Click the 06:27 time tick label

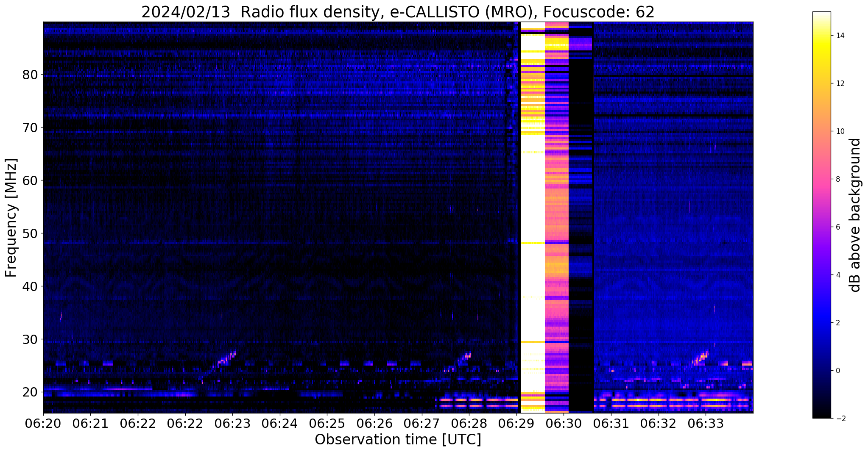click(421, 423)
